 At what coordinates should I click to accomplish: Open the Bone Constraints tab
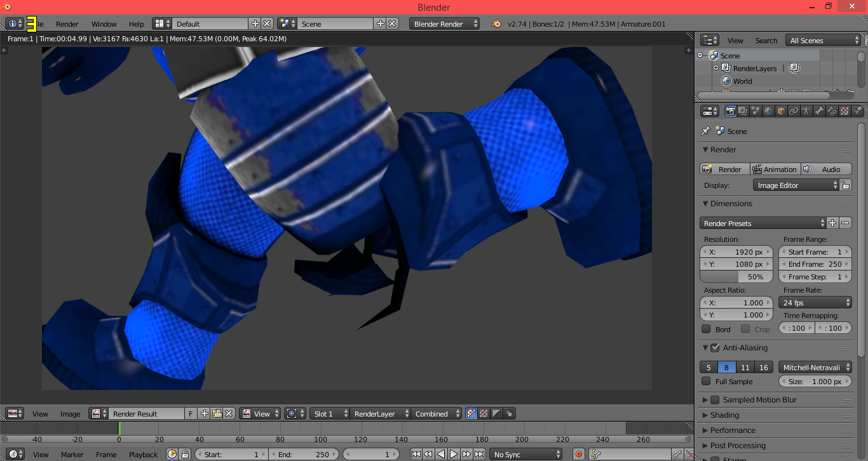click(x=832, y=111)
